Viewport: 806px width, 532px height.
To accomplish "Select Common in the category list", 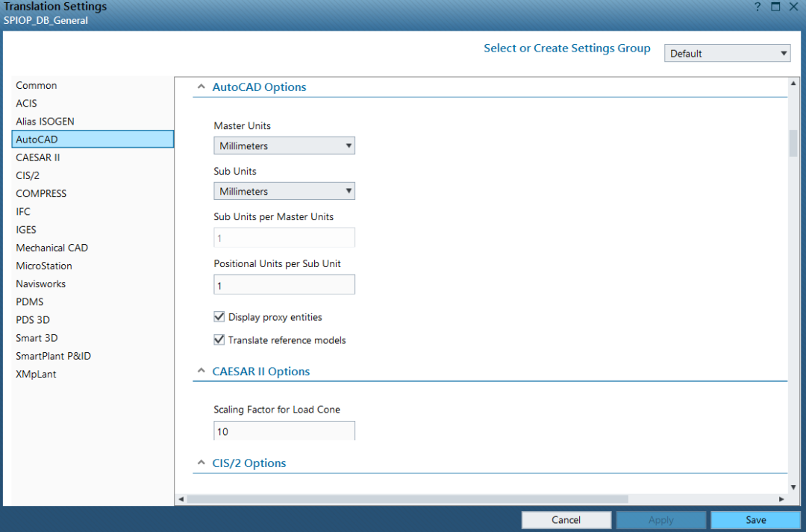I will [93, 85].
